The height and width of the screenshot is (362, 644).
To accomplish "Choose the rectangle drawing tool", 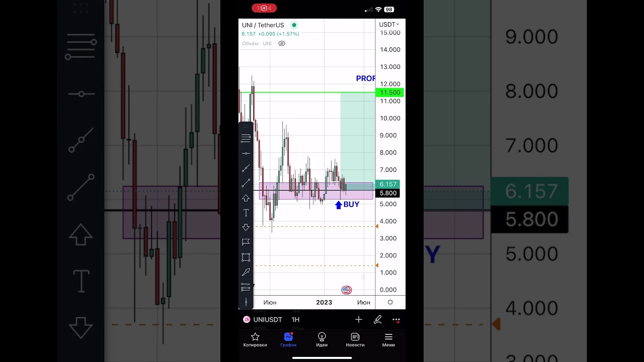I will [246, 257].
